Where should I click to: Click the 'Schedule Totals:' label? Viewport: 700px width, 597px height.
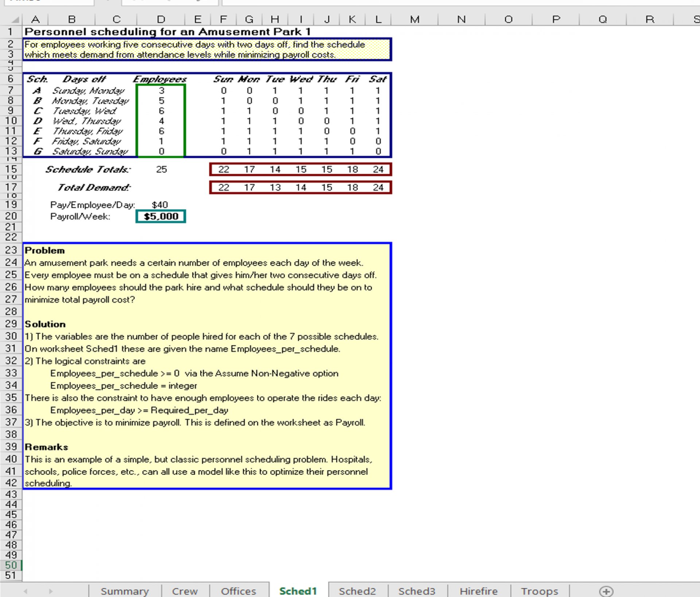point(88,169)
